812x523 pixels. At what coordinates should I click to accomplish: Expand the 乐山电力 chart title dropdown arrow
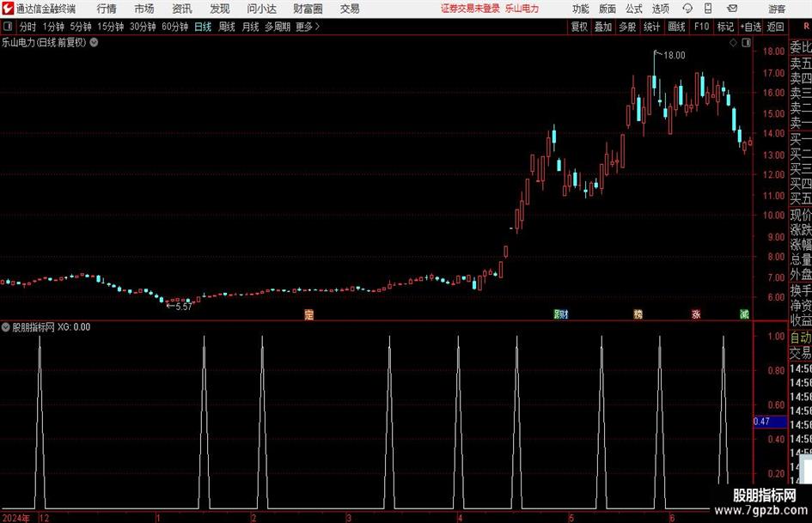click(94, 42)
